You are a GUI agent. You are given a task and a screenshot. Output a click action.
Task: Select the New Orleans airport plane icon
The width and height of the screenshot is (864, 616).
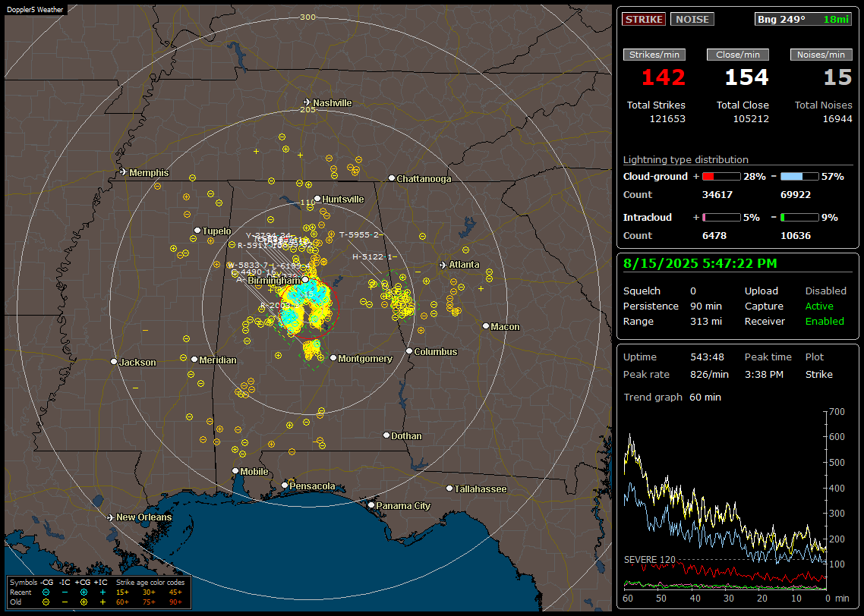tap(111, 517)
